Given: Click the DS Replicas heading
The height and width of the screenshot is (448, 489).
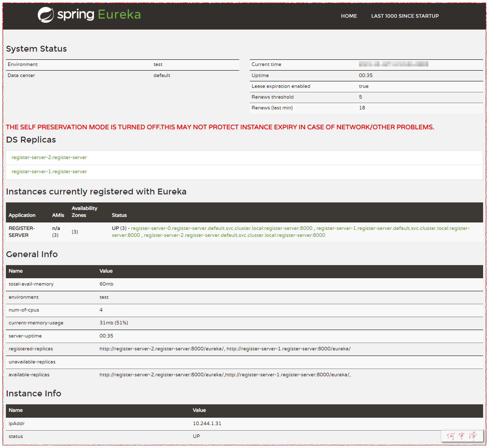Looking at the screenshot, I should pos(31,140).
